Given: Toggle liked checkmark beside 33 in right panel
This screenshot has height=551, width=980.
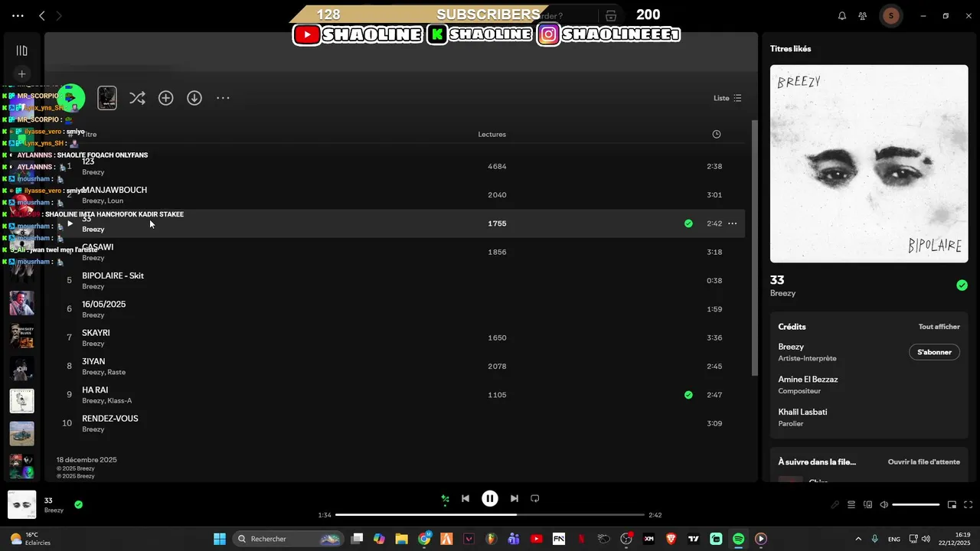Looking at the screenshot, I should (962, 285).
